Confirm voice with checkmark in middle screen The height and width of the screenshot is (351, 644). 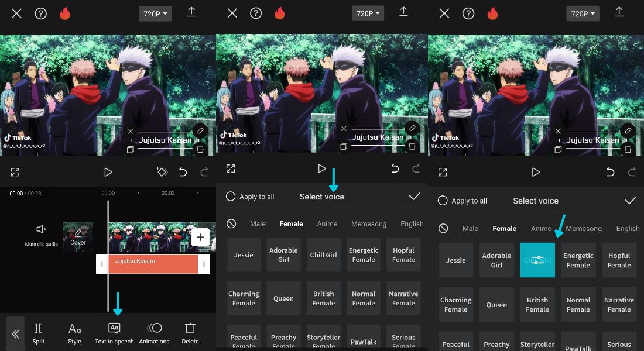tap(415, 196)
